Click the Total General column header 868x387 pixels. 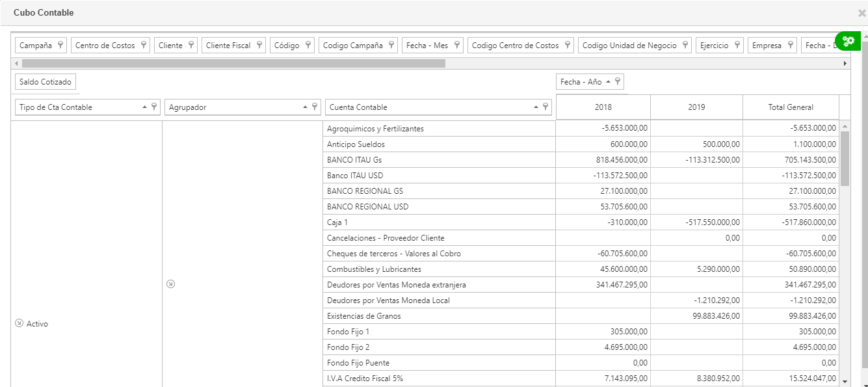[x=791, y=107]
